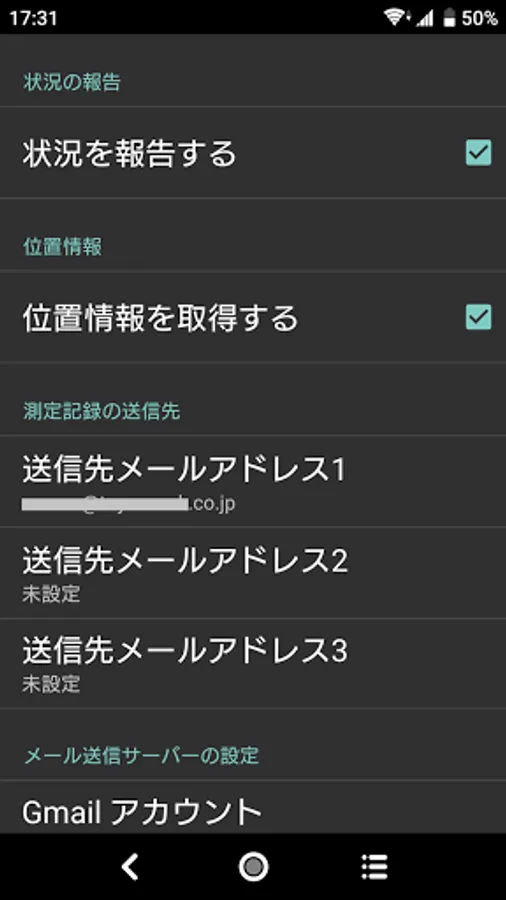Tap the round home navigation icon

coord(253,867)
